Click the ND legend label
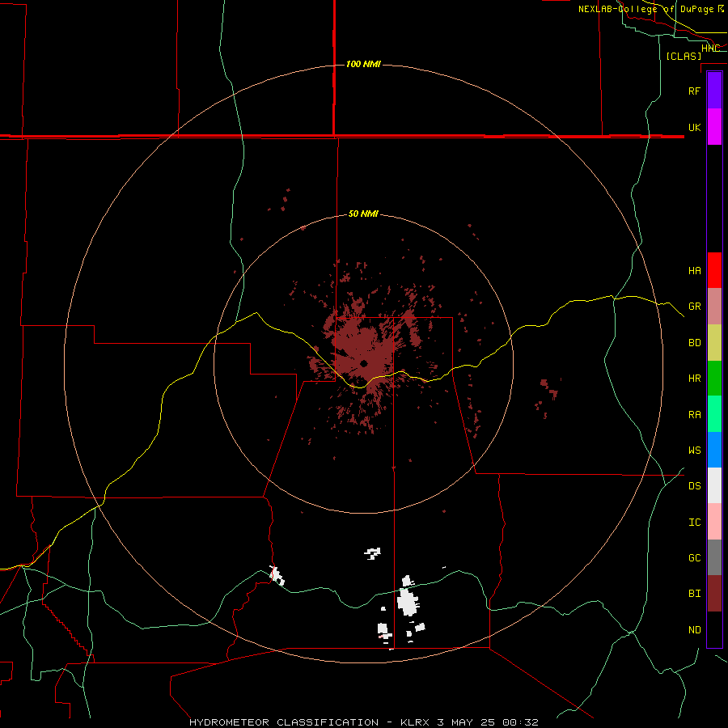Screen dimensions: 728x728 point(694,630)
